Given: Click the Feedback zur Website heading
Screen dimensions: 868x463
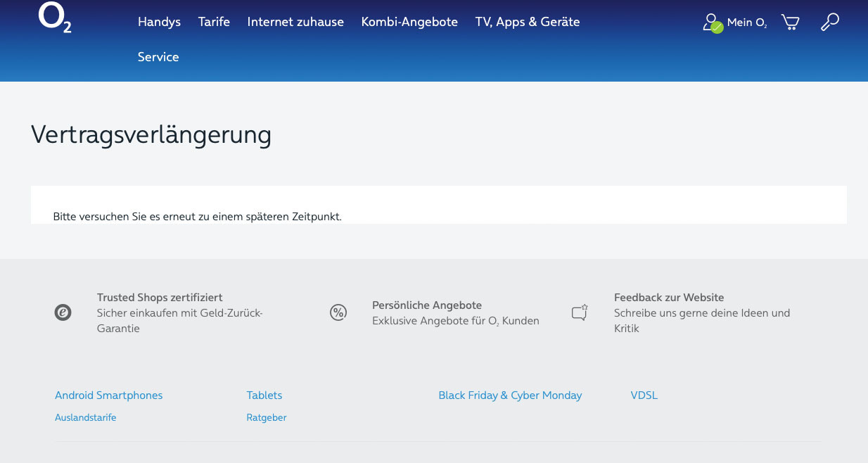Looking at the screenshot, I should (x=669, y=298).
